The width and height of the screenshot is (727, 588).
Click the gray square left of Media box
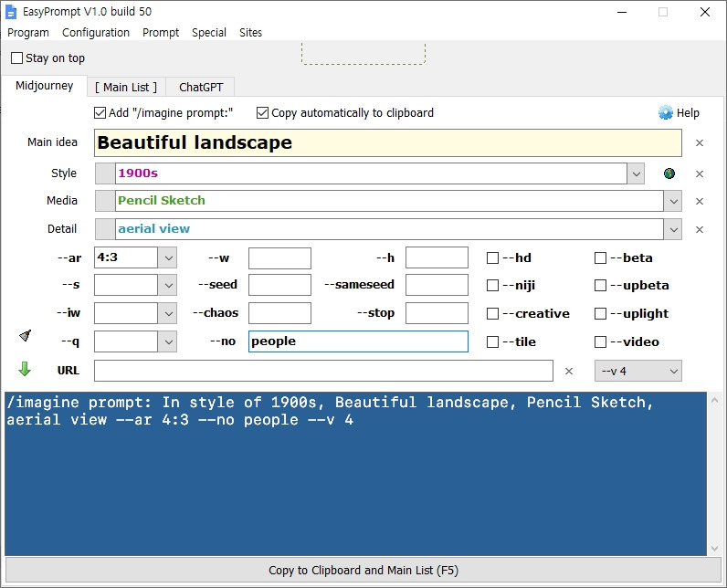[105, 201]
